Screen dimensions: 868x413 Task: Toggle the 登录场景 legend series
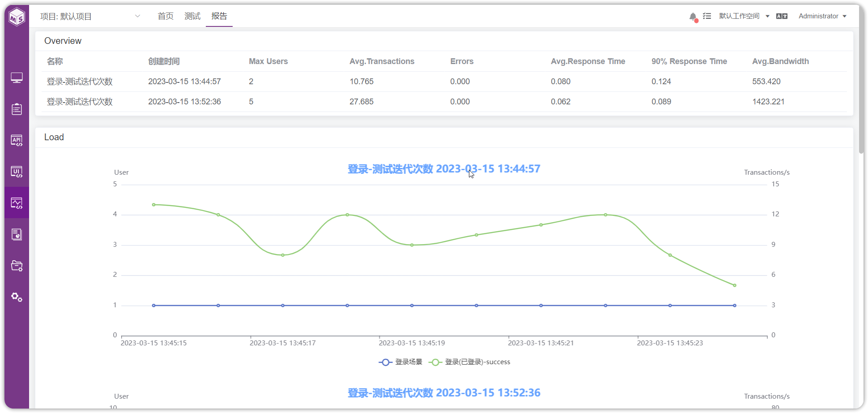click(x=400, y=362)
